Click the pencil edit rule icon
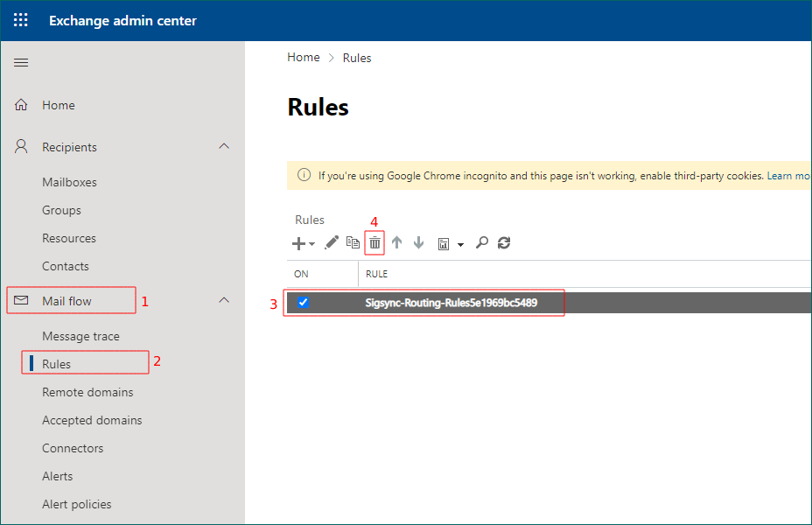 point(332,242)
